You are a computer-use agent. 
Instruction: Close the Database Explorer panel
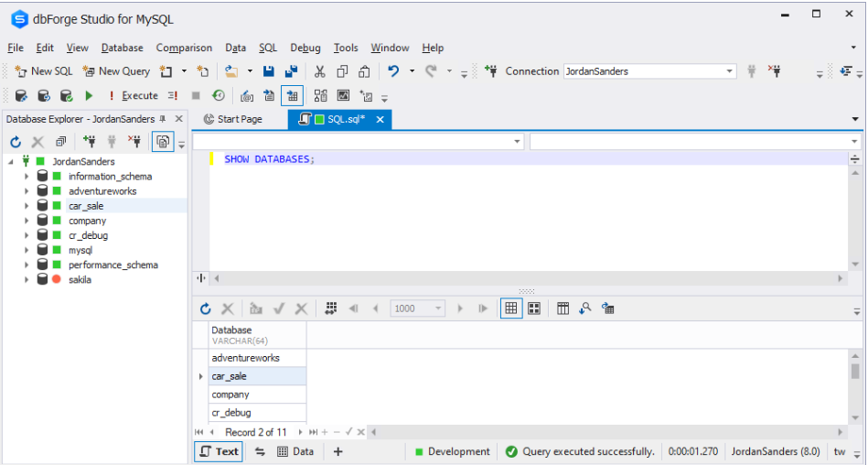[x=178, y=119]
